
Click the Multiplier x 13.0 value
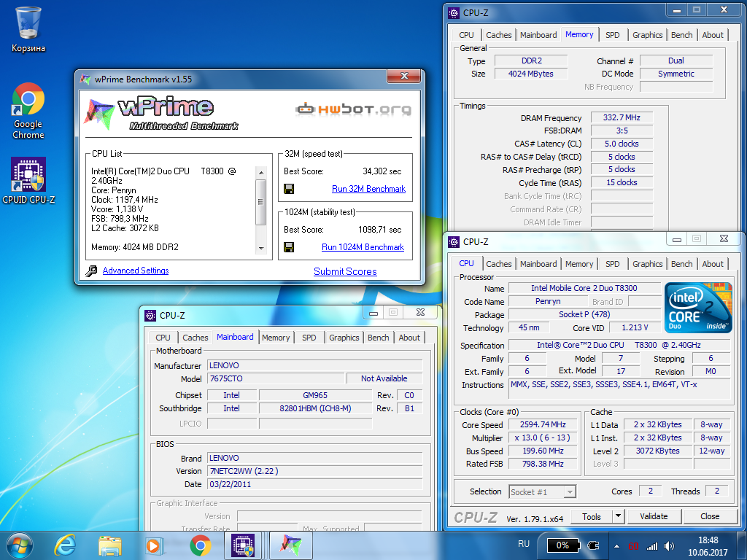pos(543,437)
